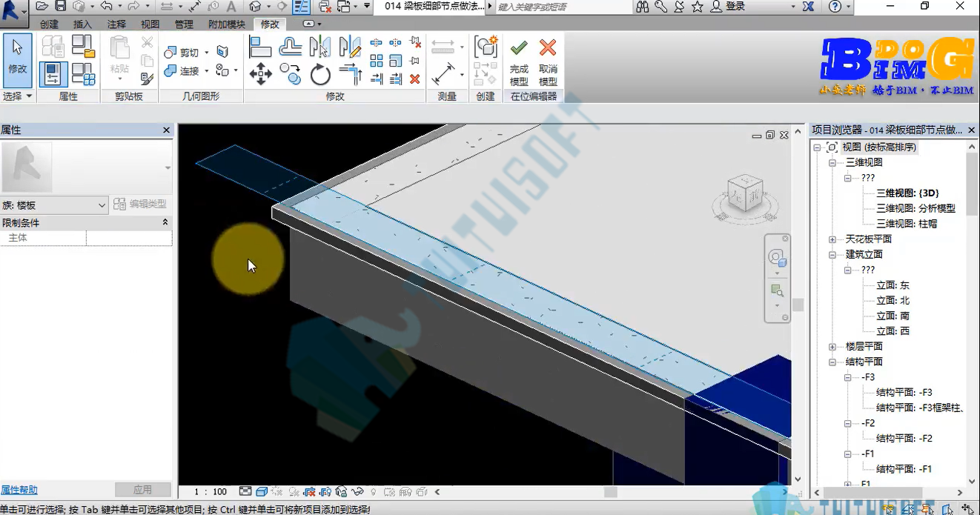Image resolution: width=980 pixels, height=515 pixels.
Task: Toggle Reveal Hidden Elements lightbulb
Action: point(373,491)
